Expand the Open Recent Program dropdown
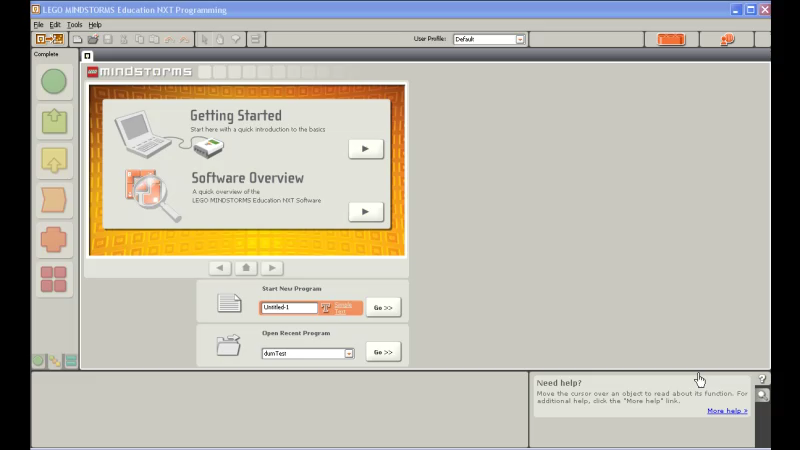 (349, 354)
